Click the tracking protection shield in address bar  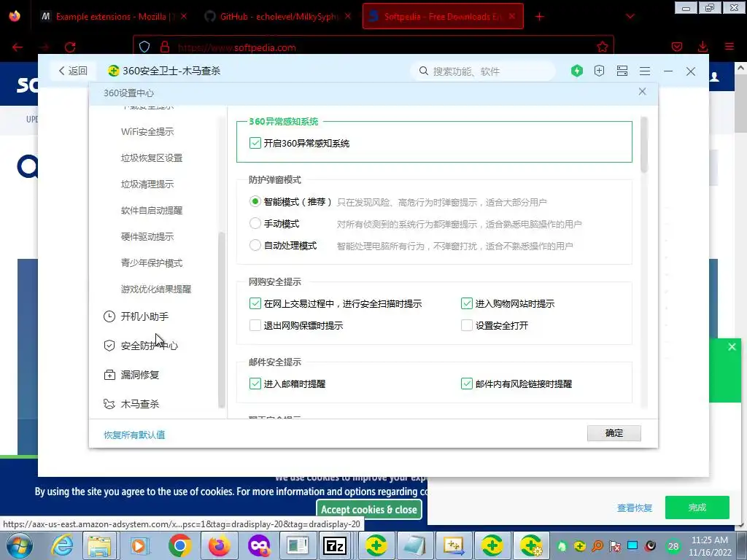click(x=144, y=47)
